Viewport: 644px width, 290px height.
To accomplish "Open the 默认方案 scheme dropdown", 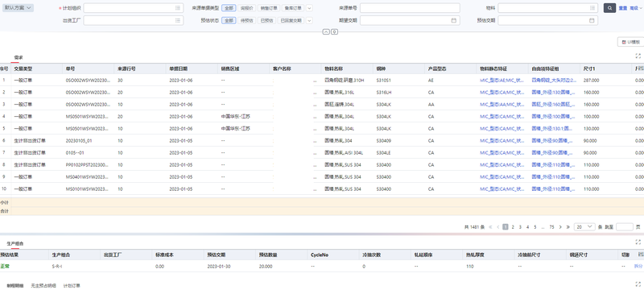I will 18,8.
